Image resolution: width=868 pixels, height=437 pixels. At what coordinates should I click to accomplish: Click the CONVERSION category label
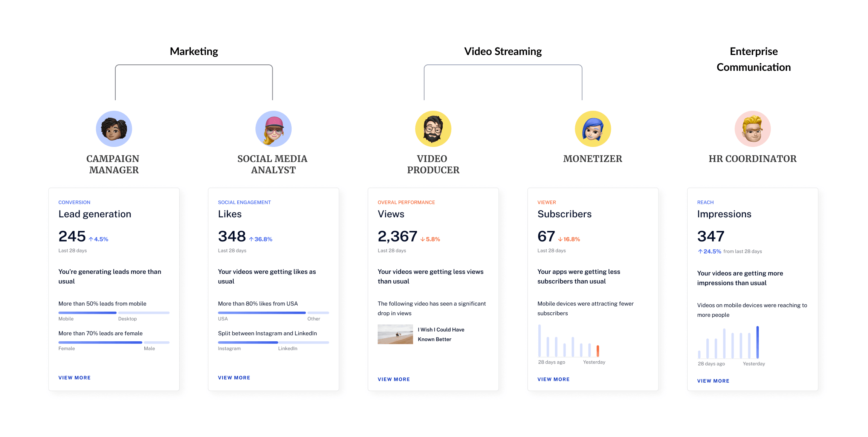74,202
